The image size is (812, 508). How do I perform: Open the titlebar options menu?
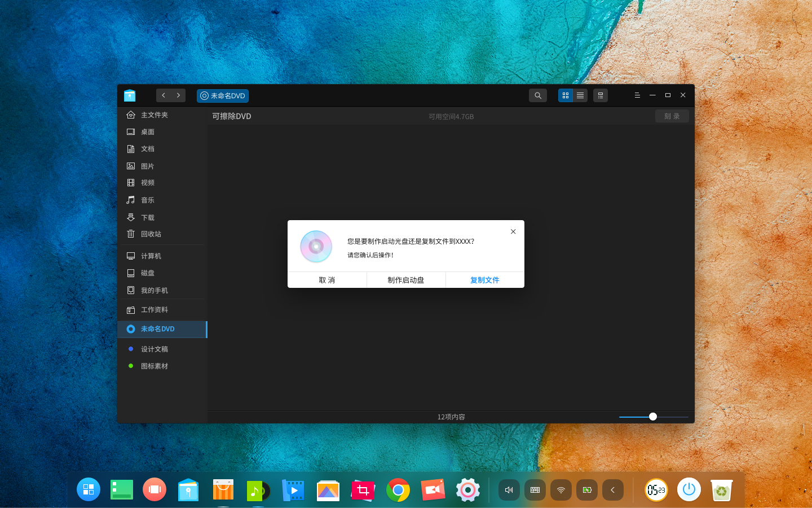point(637,95)
